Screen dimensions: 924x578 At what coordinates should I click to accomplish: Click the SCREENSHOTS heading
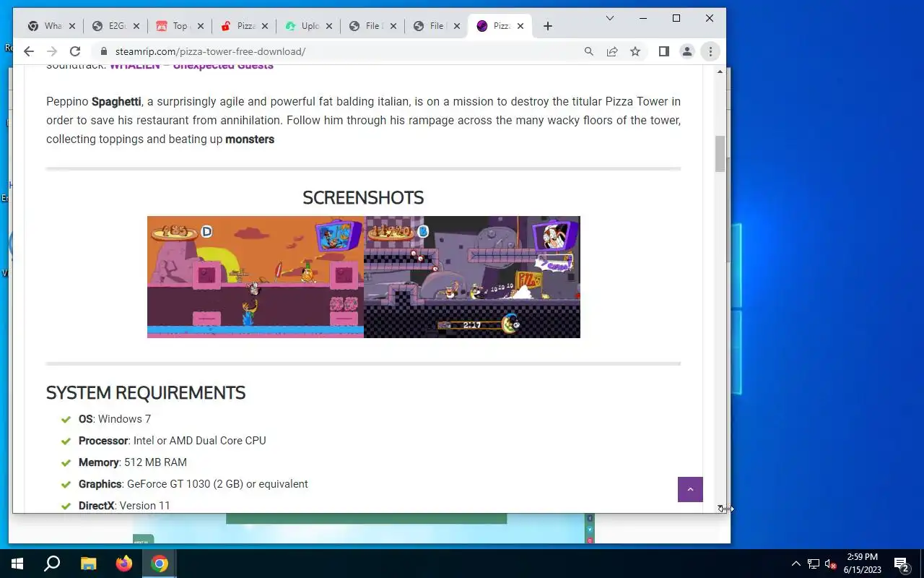363,198
